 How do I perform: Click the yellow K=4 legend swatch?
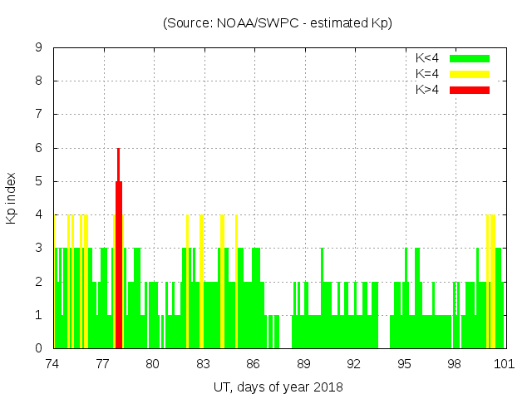coord(470,74)
